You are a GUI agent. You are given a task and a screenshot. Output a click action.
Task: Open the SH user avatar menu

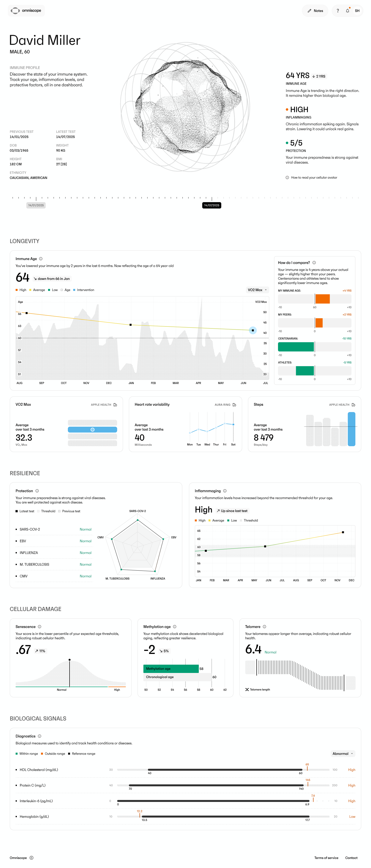[357, 11]
